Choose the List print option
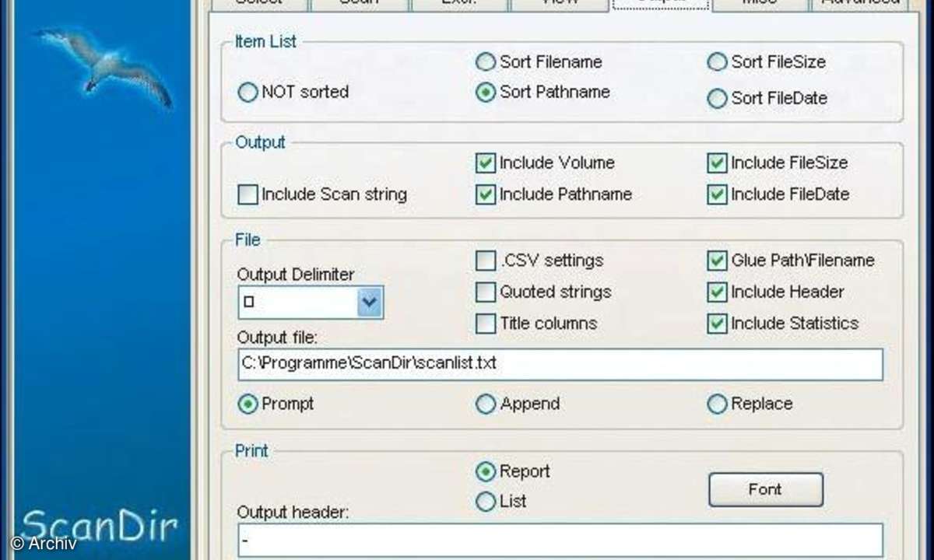 pyautogui.click(x=486, y=502)
